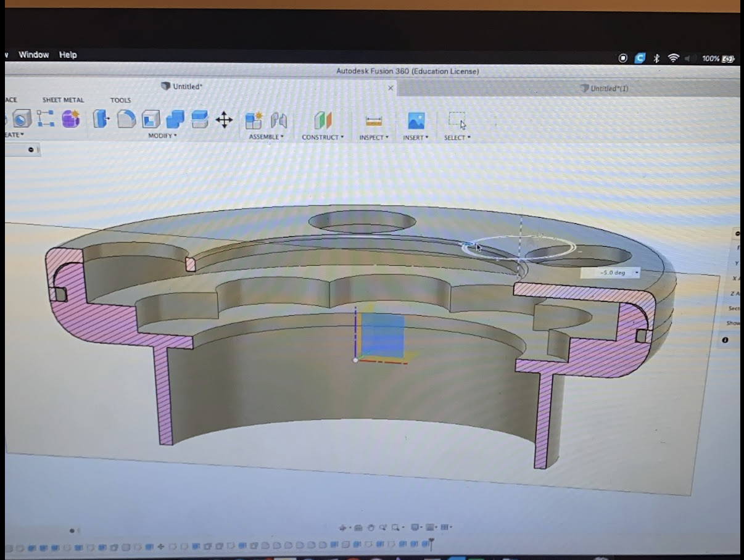Open the Tools ribbon tab
The width and height of the screenshot is (744, 560).
[x=120, y=99]
